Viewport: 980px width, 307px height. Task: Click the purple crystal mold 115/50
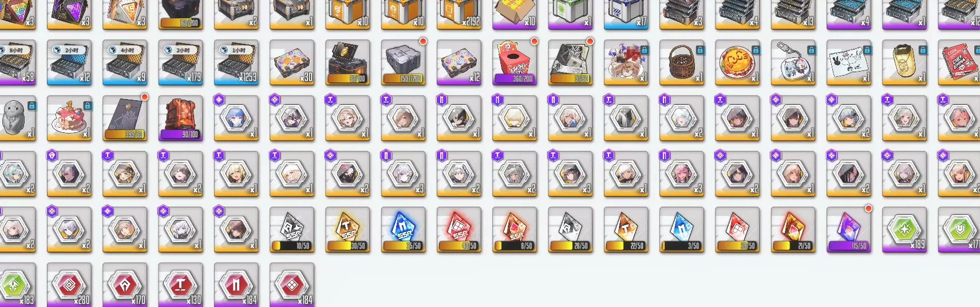click(849, 230)
